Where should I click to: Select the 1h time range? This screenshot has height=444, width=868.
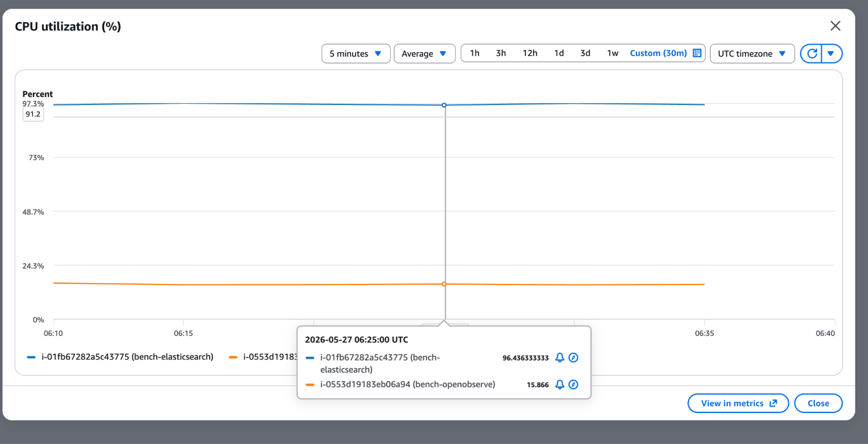pyautogui.click(x=475, y=53)
